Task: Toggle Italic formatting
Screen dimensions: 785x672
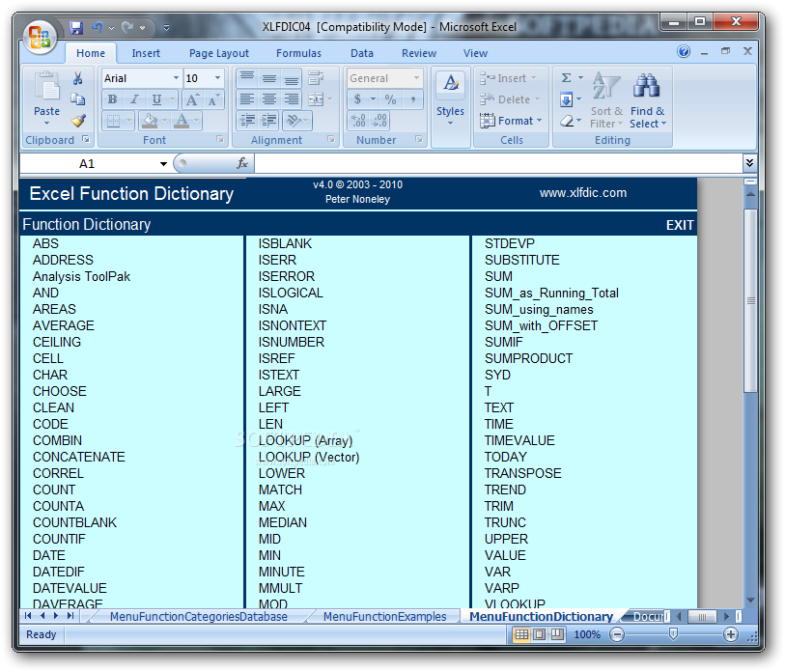Action: click(134, 99)
